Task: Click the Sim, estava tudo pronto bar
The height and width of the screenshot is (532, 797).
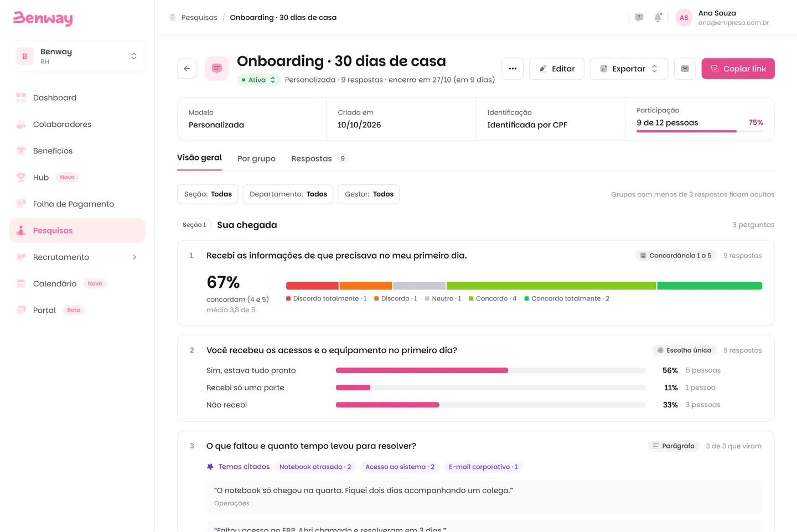Action: [x=491, y=370]
